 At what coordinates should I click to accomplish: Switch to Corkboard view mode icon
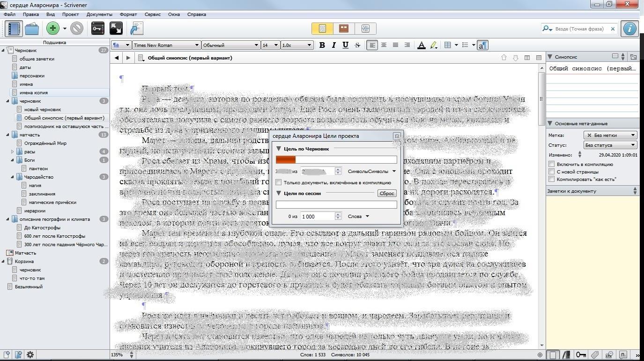(x=344, y=29)
